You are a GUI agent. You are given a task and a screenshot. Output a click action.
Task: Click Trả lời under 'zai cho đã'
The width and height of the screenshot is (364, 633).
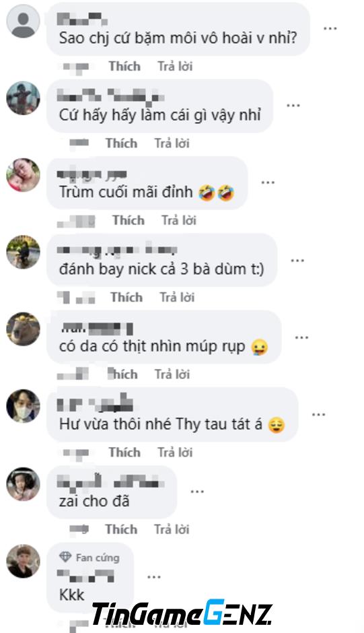(x=172, y=529)
